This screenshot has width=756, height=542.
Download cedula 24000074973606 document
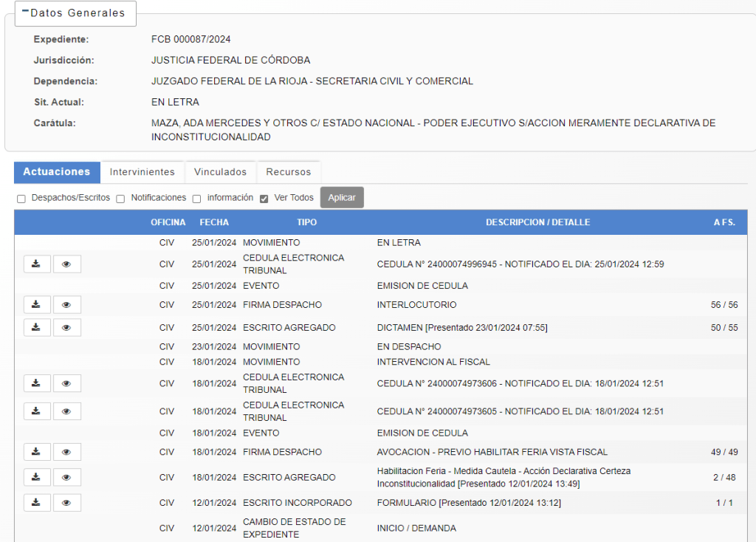37,383
